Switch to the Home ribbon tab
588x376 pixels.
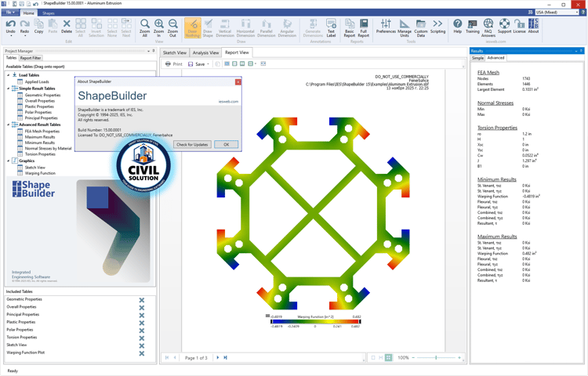pyautogui.click(x=28, y=13)
